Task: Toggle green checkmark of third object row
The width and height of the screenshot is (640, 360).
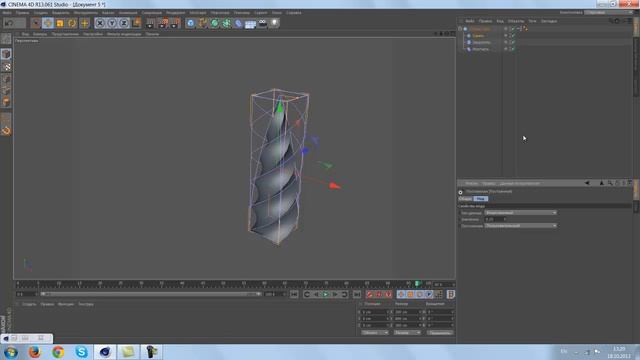Action: (x=513, y=42)
